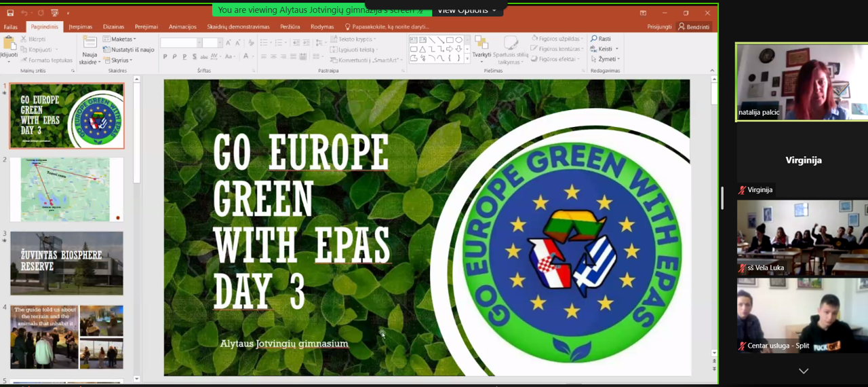Open the Zoom View Options dropdown
This screenshot has width=868, height=387.
coord(467,10)
